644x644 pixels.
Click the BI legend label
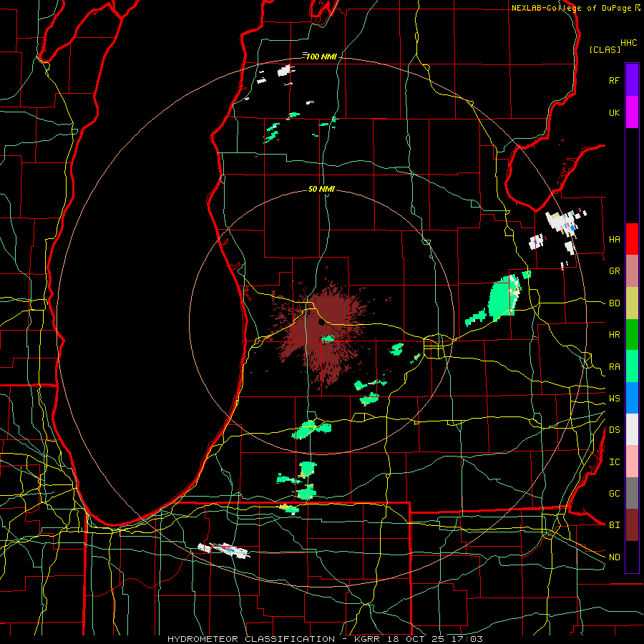pos(614,525)
